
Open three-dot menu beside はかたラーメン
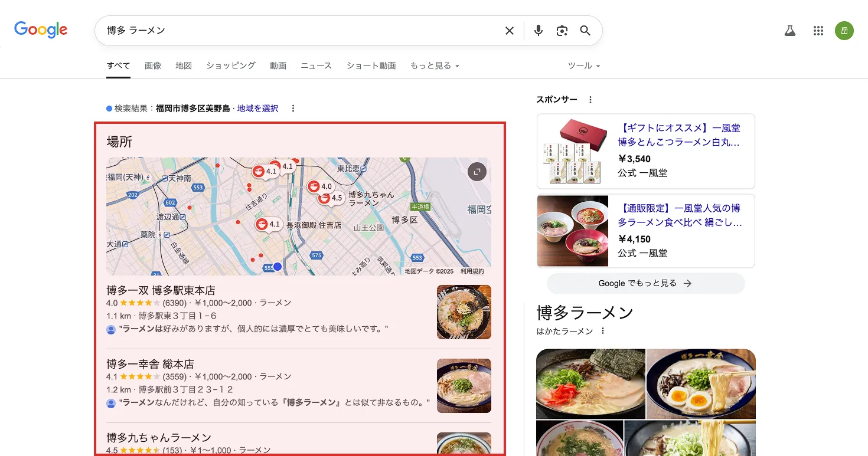(602, 331)
